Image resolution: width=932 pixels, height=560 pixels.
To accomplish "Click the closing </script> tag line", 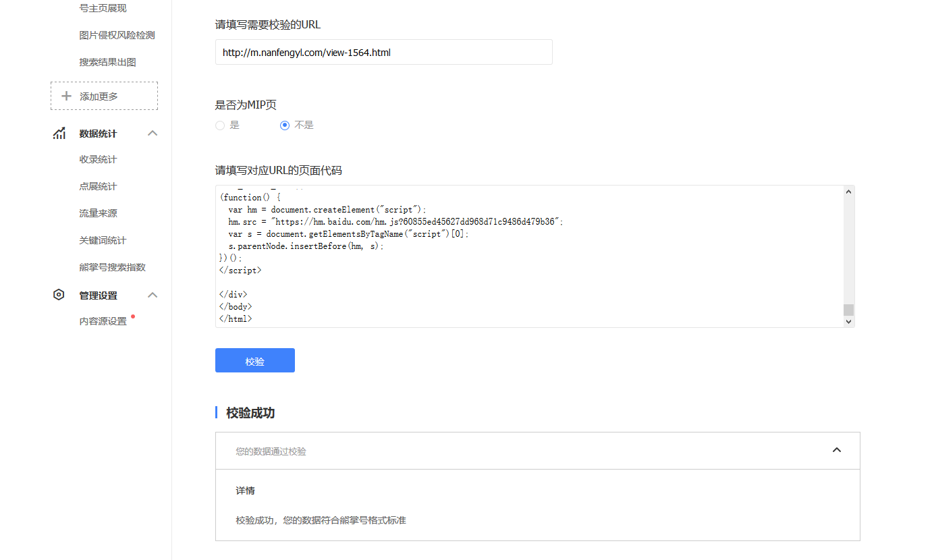I will 240,270.
